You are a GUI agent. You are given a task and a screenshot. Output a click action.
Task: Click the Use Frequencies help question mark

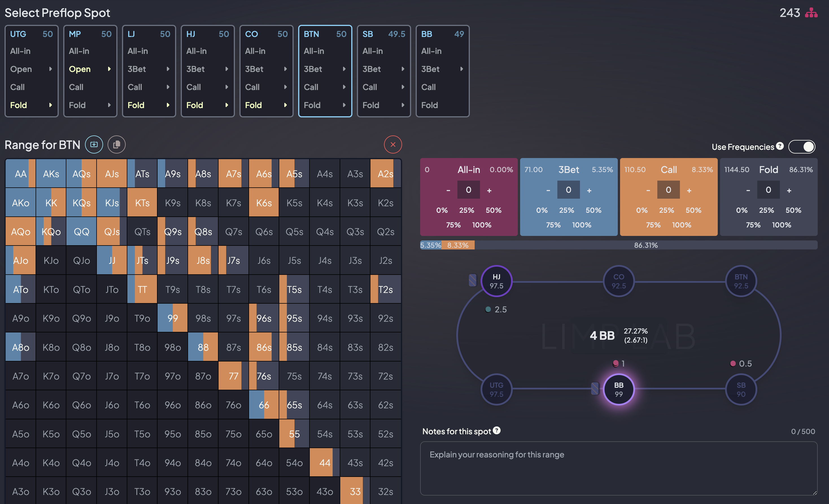tap(780, 146)
